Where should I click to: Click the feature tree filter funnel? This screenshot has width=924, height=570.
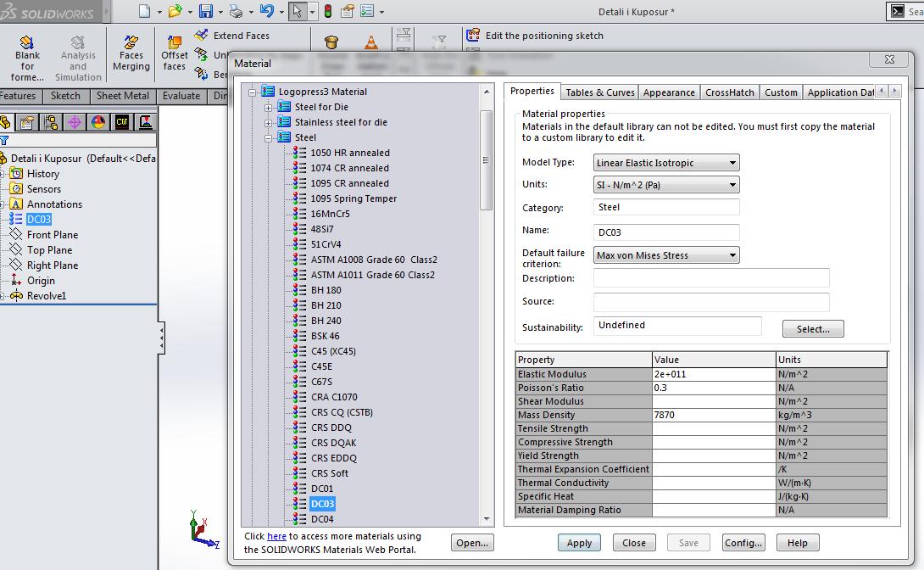tap(4, 140)
